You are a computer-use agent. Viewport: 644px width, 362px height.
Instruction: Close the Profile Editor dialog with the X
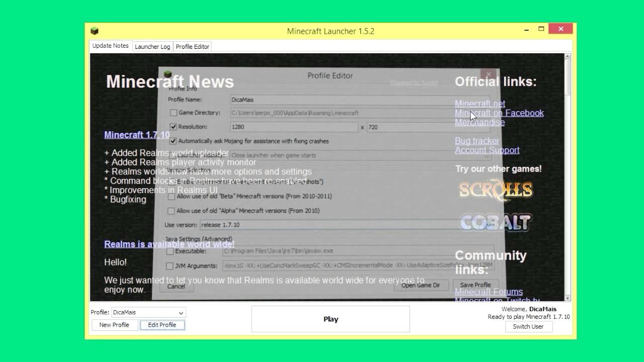488,74
